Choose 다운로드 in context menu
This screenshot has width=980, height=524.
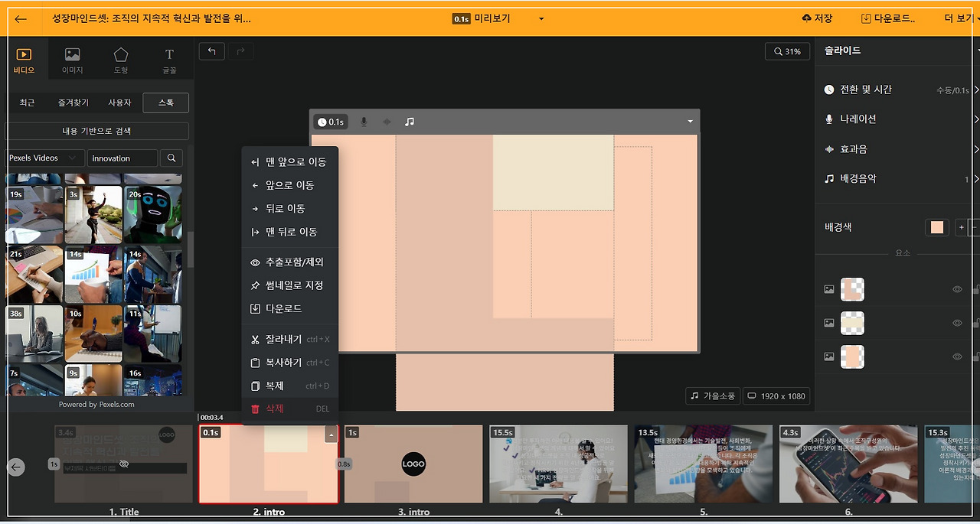(x=289, y=308)
